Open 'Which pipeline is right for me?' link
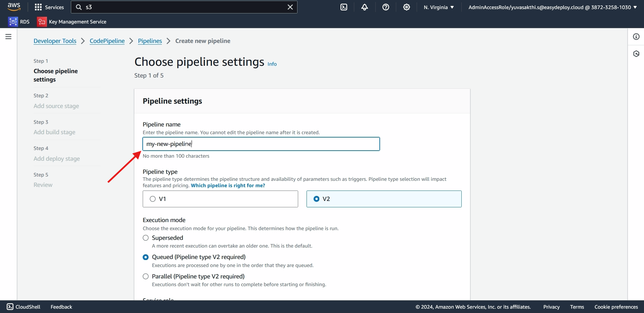The width and height of the screenshot is (644, 313). pyautogui.click(x=228, y=186)
